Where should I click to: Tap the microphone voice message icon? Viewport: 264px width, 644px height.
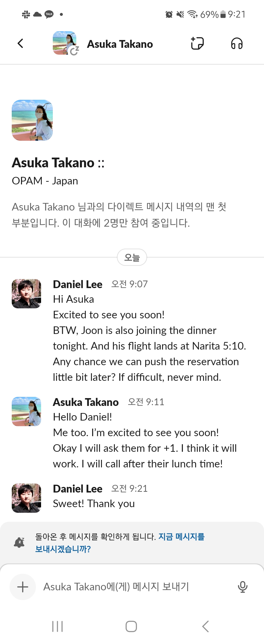pyautogui.click(x=242, y=586)
